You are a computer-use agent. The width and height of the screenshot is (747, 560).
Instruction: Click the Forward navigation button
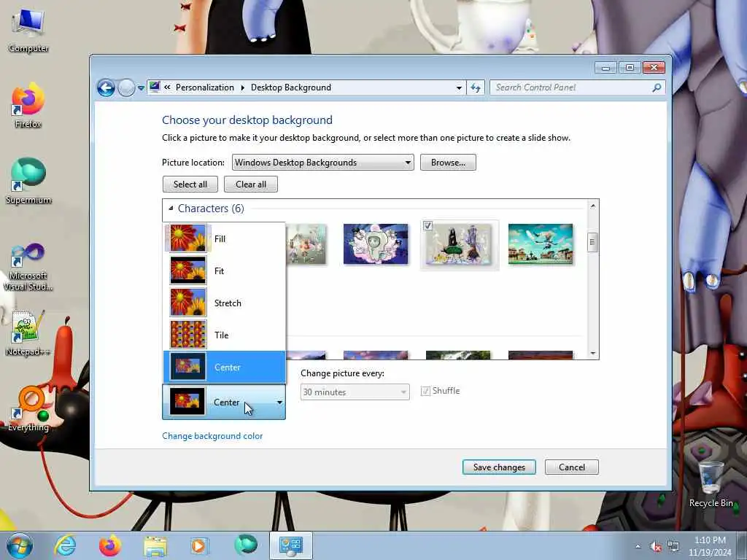126,87
